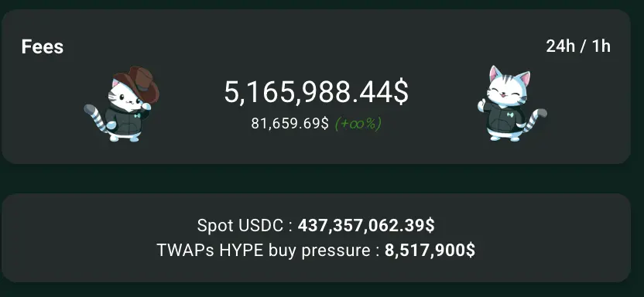Click the 437,357,062.39$ spot USDC amount
This screenshot has width=644, height=297.
(x=366, y=226)
